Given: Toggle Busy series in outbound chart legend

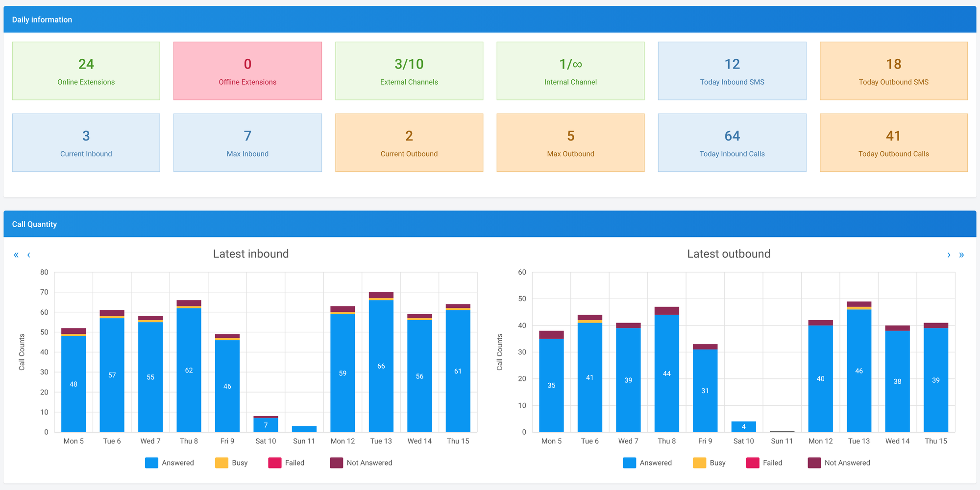Looking at the screenshot, I should [709, 463].
